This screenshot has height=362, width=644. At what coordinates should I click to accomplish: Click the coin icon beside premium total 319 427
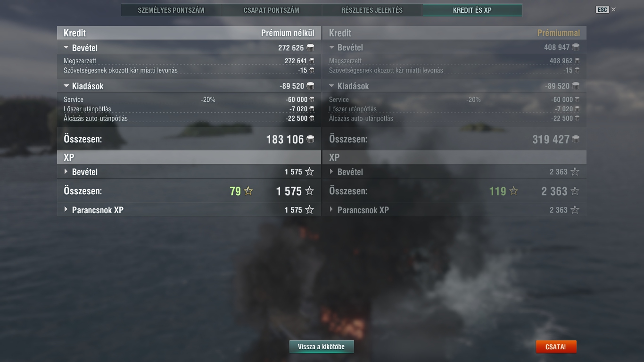(x=576, y=139)
